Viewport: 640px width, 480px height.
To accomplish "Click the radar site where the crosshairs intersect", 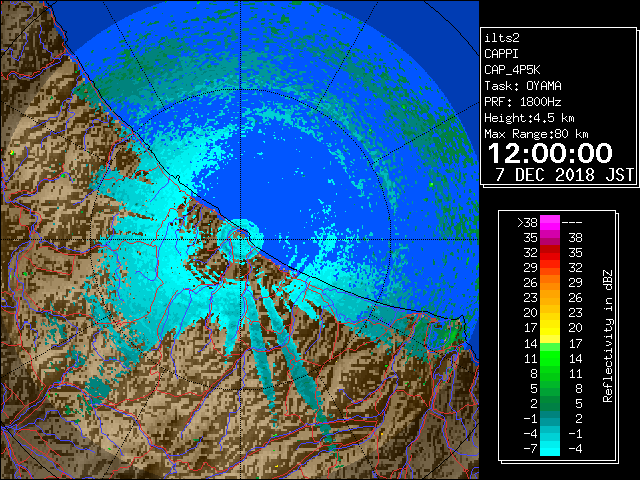I will click(240, 239).
